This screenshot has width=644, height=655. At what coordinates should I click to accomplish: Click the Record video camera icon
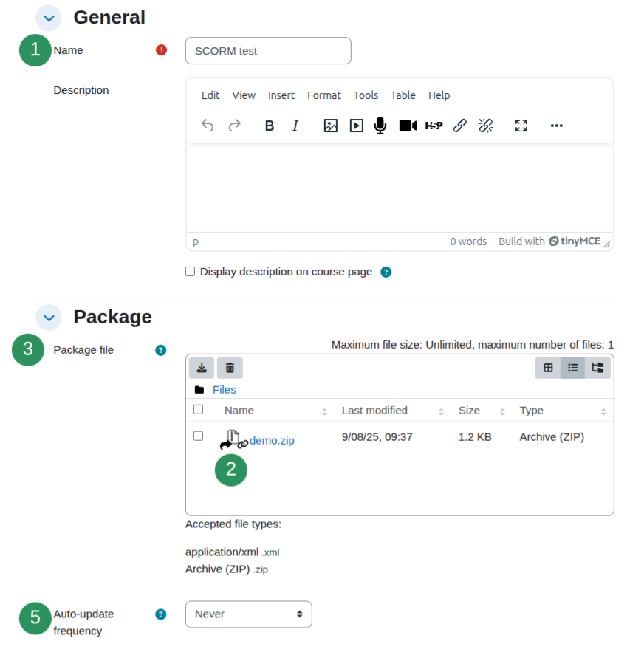[408, 126]
